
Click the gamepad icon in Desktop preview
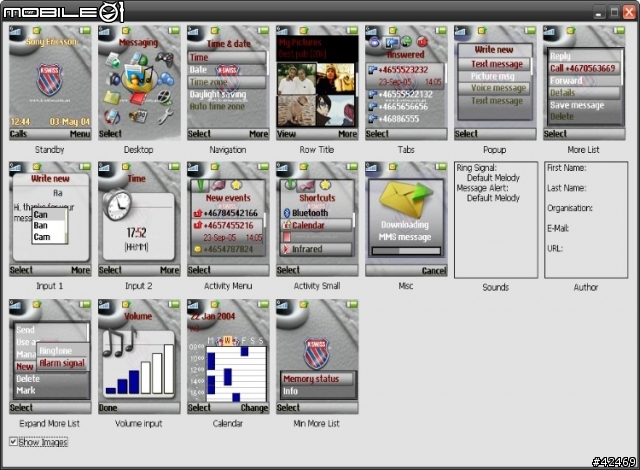point(164,60)
